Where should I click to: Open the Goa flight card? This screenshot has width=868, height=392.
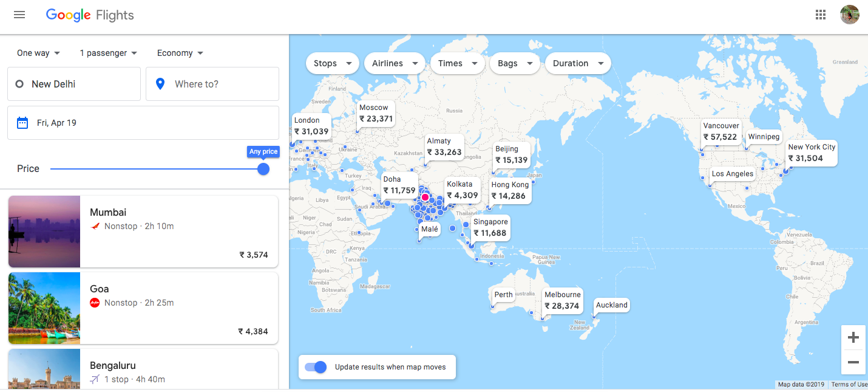click(143, 308)
